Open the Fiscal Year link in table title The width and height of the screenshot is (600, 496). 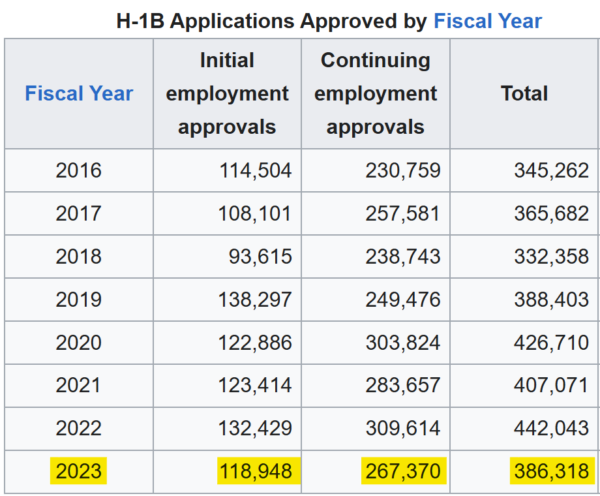click(x=488, y=21)
